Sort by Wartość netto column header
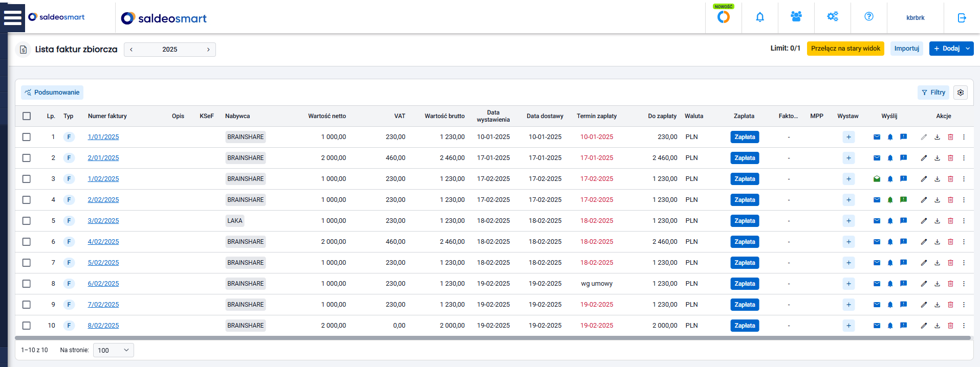 click(327, 116)
